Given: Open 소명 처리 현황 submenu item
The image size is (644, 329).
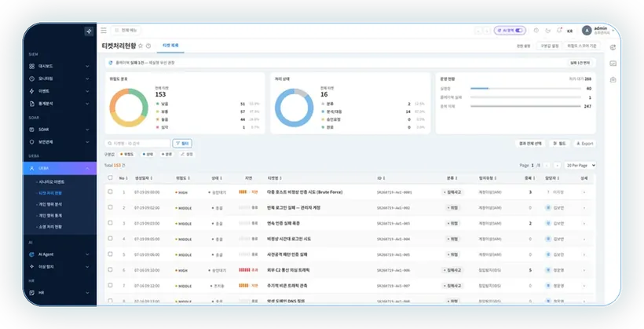Looking at the screenshot, I should click(50, 227).
